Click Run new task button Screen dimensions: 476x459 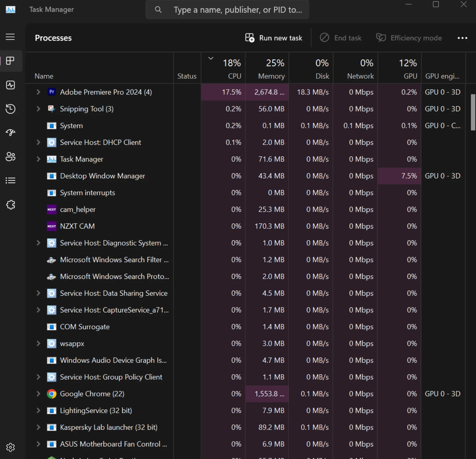[274, 38]
